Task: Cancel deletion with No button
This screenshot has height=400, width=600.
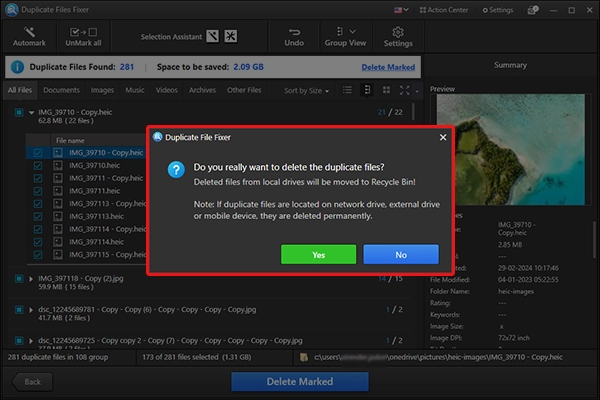Action: point(401,255)
